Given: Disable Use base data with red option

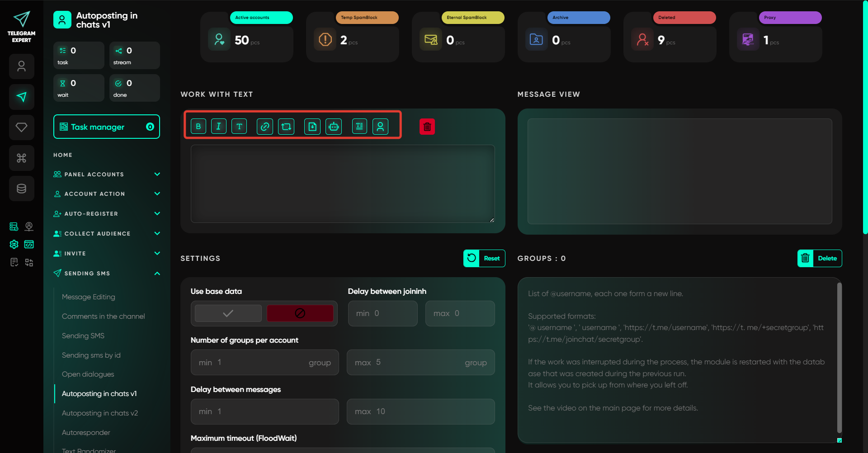Looking at the screenshot, I should [x=300, y=313].
